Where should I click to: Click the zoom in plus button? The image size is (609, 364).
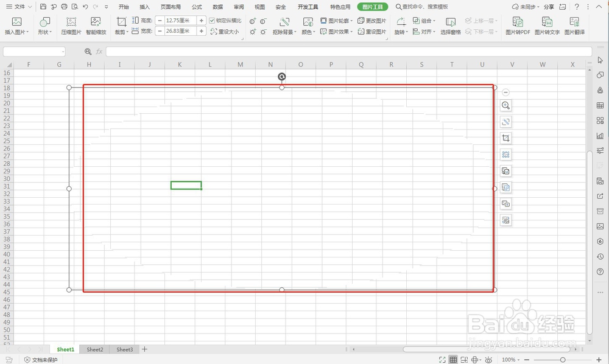(x=599, y=360)
